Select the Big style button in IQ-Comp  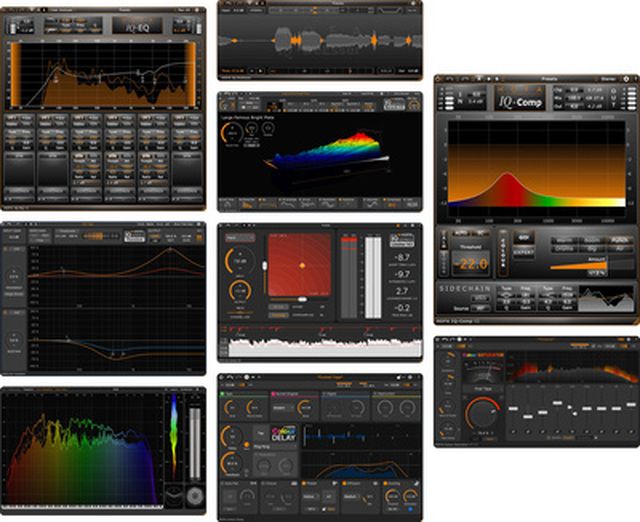[x=592, y=248]
